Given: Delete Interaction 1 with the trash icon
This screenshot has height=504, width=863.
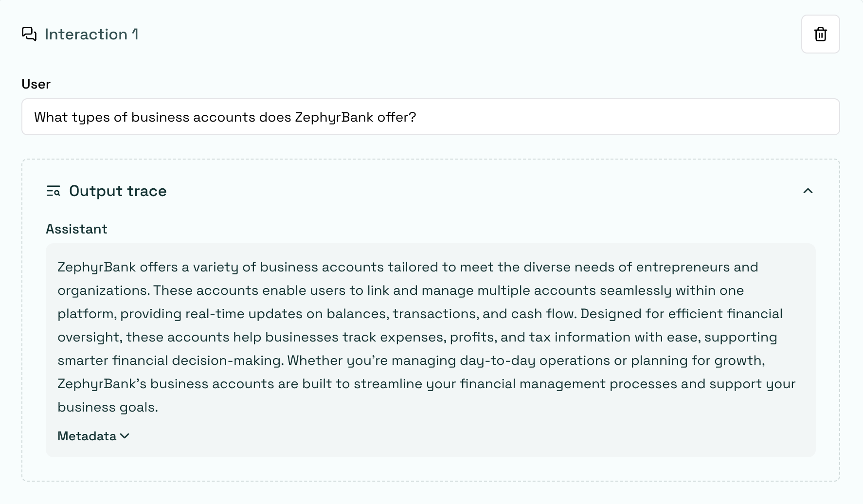Looking at the screenshot, I should [820, 34].
